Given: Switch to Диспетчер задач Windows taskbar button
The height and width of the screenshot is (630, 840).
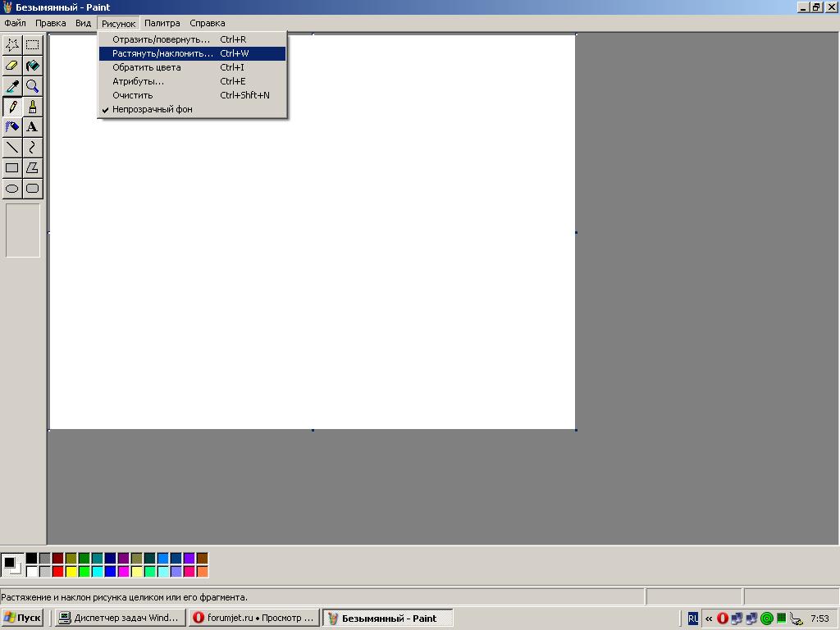Looking at the screenshot, I should pos(119,619).
